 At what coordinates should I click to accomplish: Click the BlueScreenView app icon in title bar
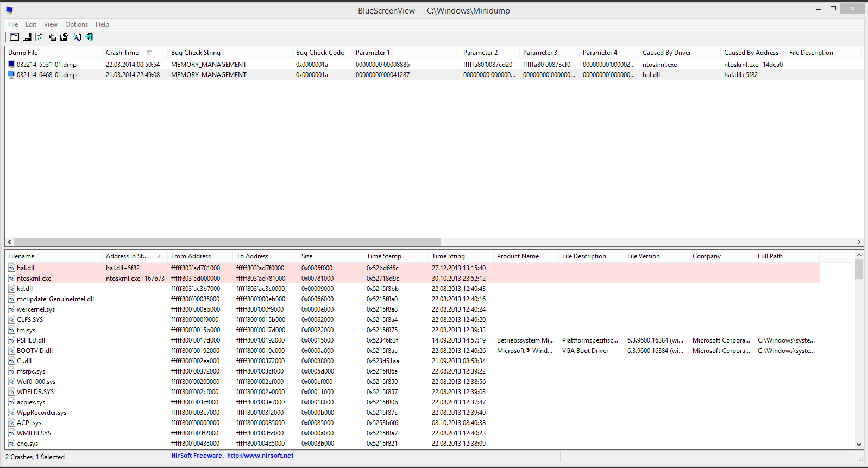[9, 10]
